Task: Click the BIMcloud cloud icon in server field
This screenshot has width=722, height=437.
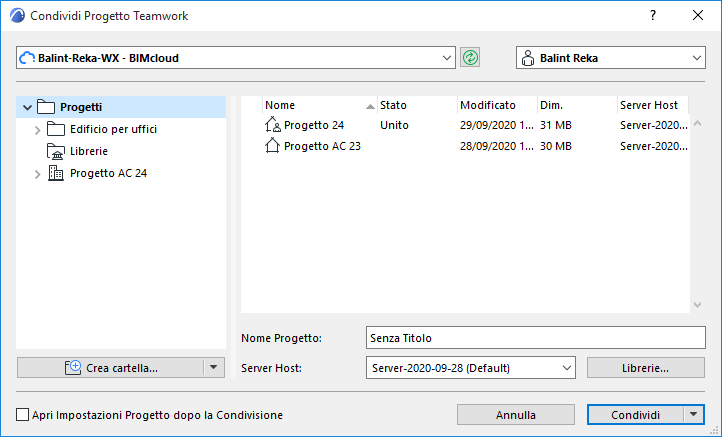Action: click(x=28, y=58)
